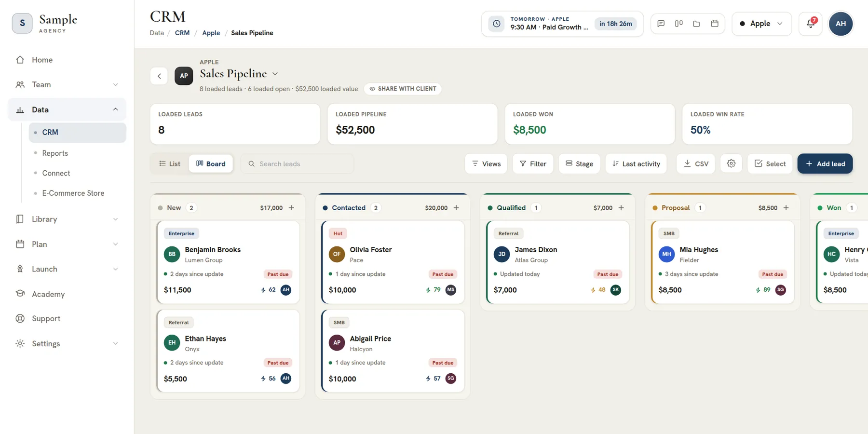The height and width of the screenshot is (434, 868).
Task: Add lead to Contacted column plus icon
Action: click(x=456, y=208)
